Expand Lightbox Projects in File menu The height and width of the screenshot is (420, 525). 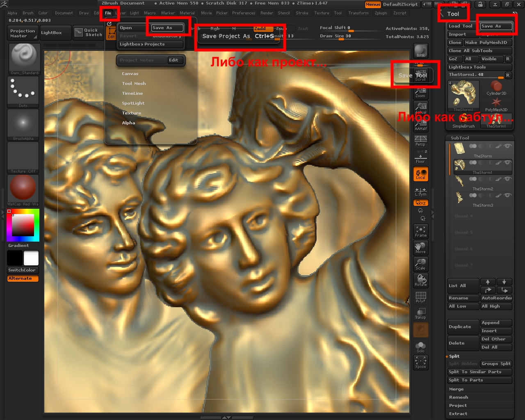tap(151, 44)
